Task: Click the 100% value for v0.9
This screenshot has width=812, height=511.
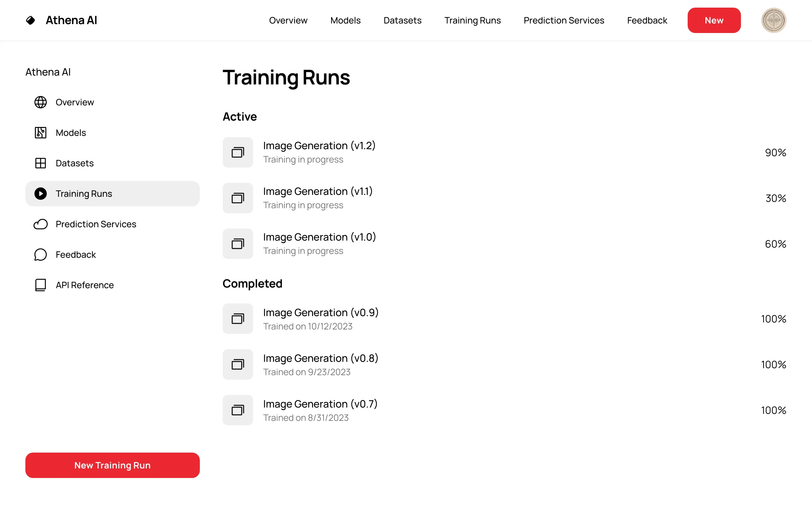Action: pos(774,319)
